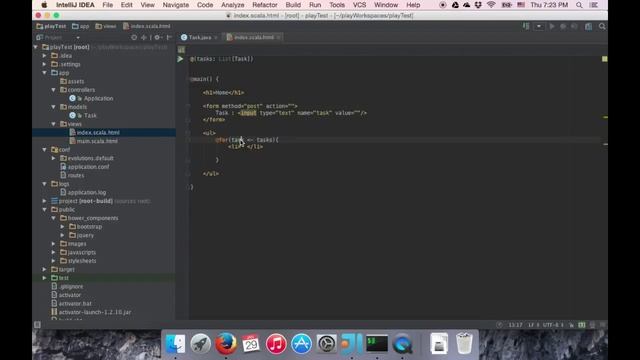Click the highlighted input tag in code
The image size is (640, 360).
248,113
